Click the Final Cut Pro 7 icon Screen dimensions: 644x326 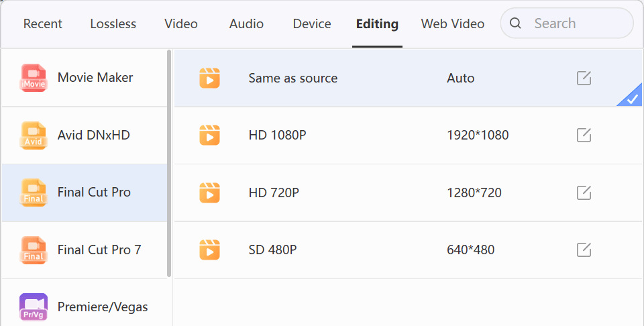click(x=34, y=250)
